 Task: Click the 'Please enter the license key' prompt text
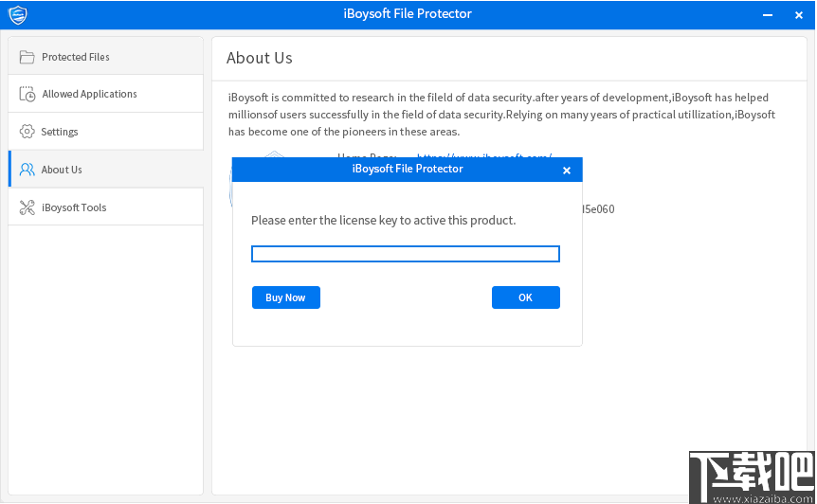[384, 220]
